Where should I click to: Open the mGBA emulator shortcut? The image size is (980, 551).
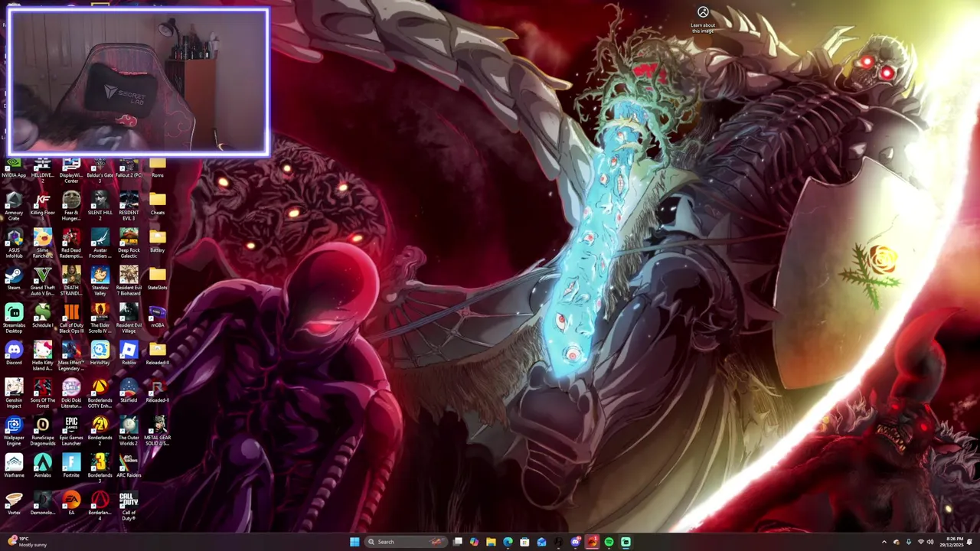158,317
